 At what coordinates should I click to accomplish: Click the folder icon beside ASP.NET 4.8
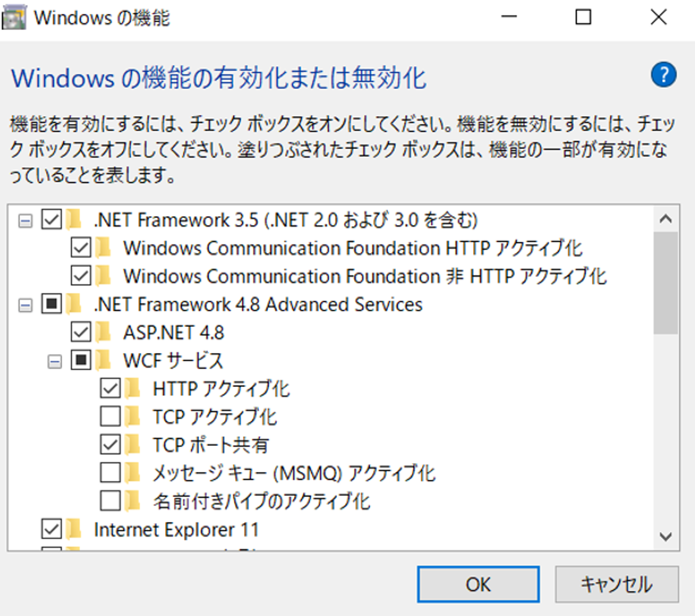103,332
